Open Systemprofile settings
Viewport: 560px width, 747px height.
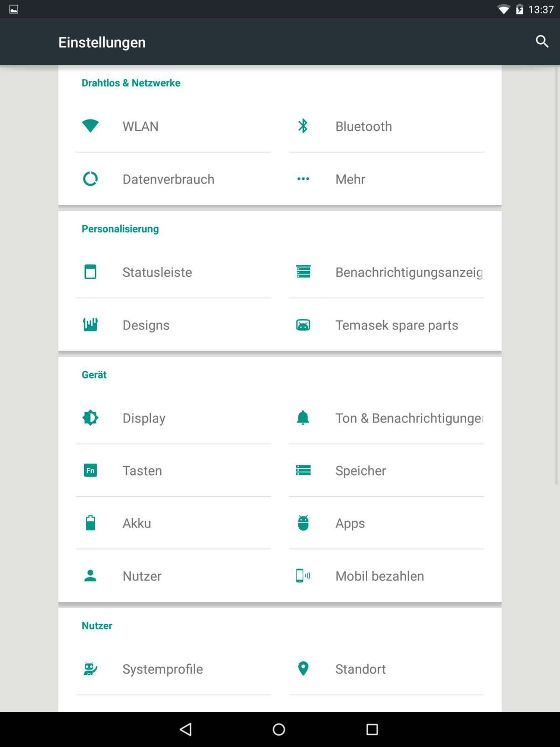(162, 669)
